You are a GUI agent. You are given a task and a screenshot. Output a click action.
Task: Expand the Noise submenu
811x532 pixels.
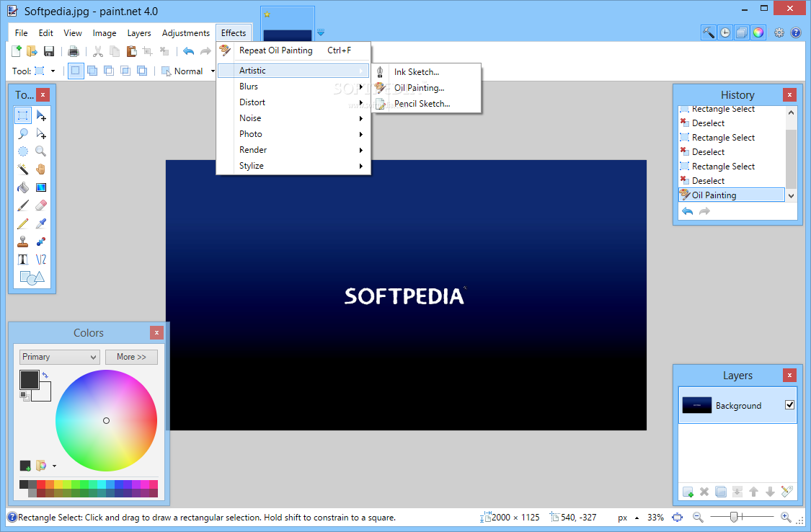pos(294,118)
